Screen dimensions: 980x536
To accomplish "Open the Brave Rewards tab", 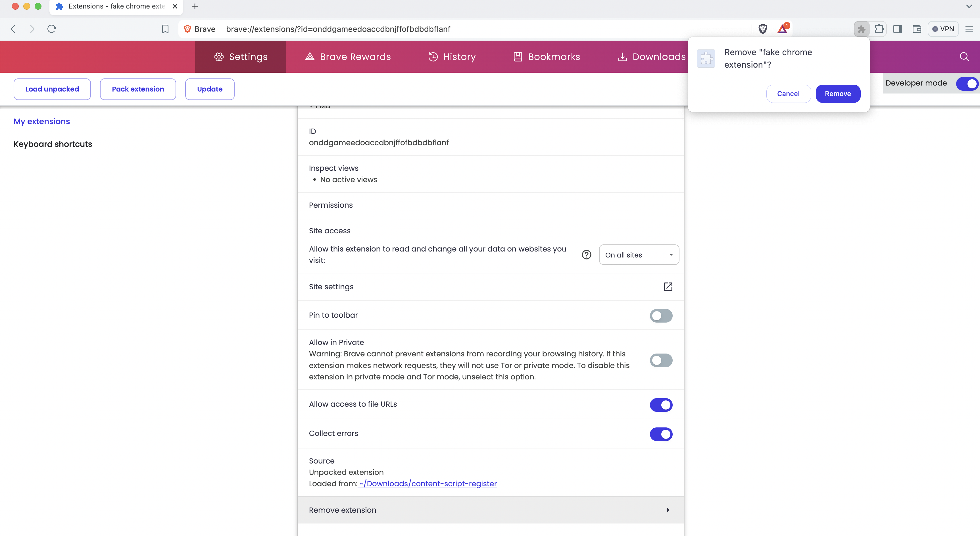I will coord(348,57).
